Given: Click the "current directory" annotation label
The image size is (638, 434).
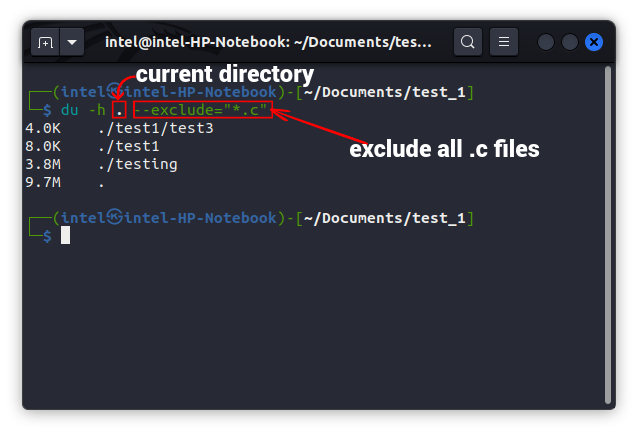Looking at the screenshot, I should coord(224,74).
